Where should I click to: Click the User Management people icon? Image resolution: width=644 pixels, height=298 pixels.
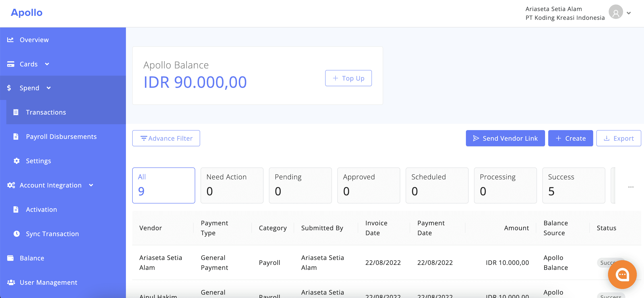11,282
